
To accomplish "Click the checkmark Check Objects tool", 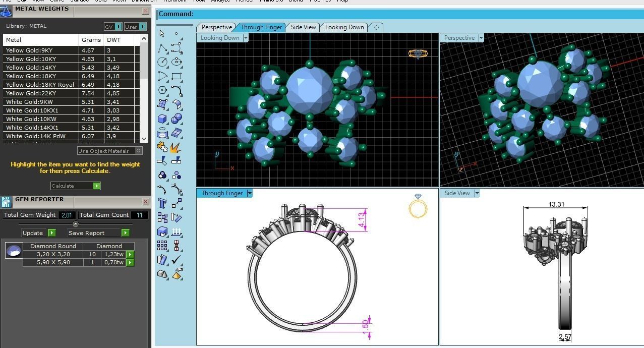I will 177,260.
